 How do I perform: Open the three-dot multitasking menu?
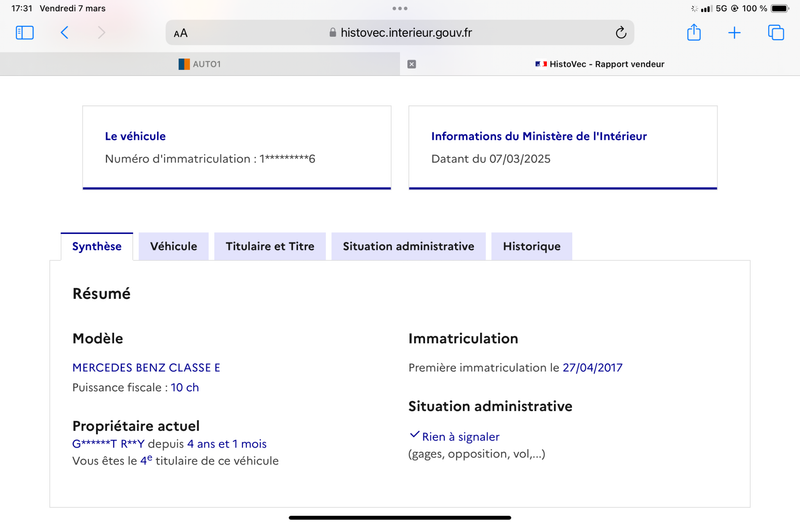pyautogui.click(x=400, y=8)
